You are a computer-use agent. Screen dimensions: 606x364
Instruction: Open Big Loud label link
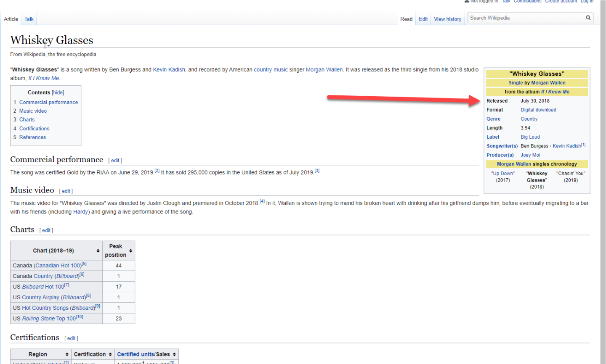pos(530,137)
